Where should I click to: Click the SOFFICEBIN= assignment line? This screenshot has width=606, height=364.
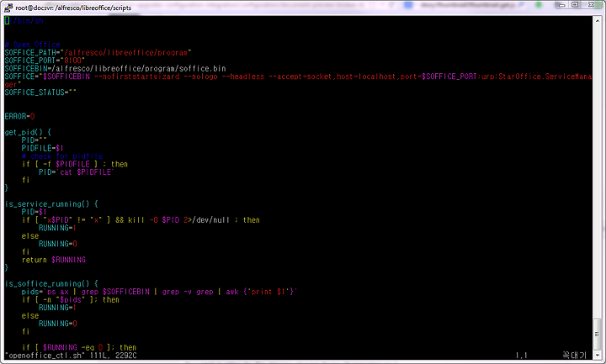coord(115,69)
